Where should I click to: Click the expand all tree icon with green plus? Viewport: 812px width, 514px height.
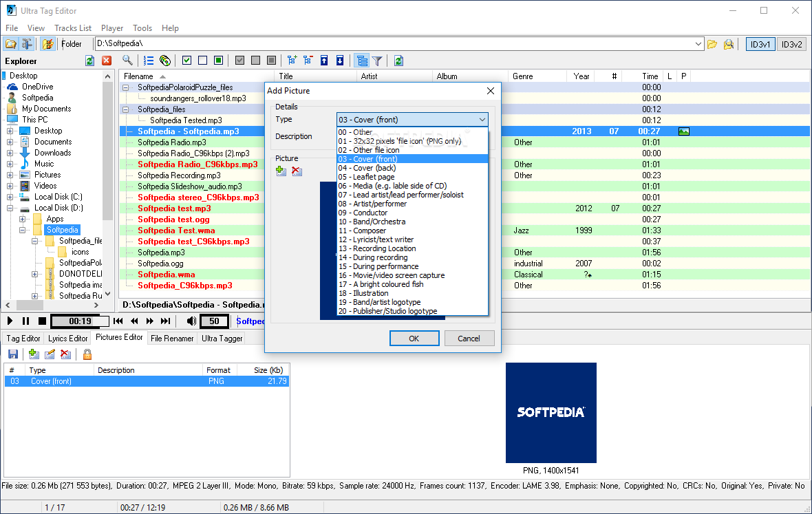[292, 61]
